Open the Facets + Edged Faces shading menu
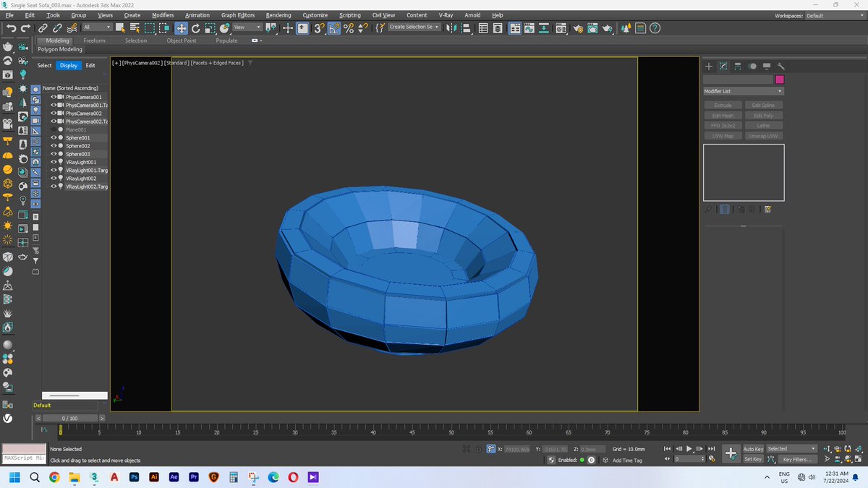The width and height of the screenshot is (868, 488). pos(216,63)
